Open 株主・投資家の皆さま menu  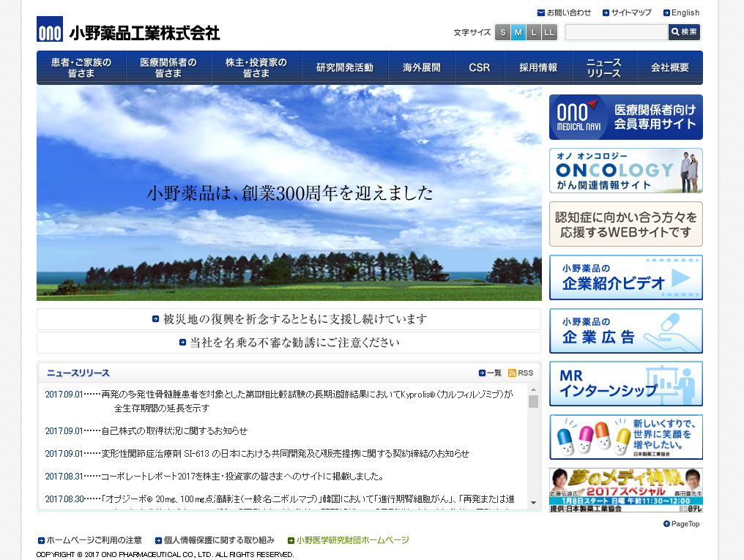tap(256, 68)
